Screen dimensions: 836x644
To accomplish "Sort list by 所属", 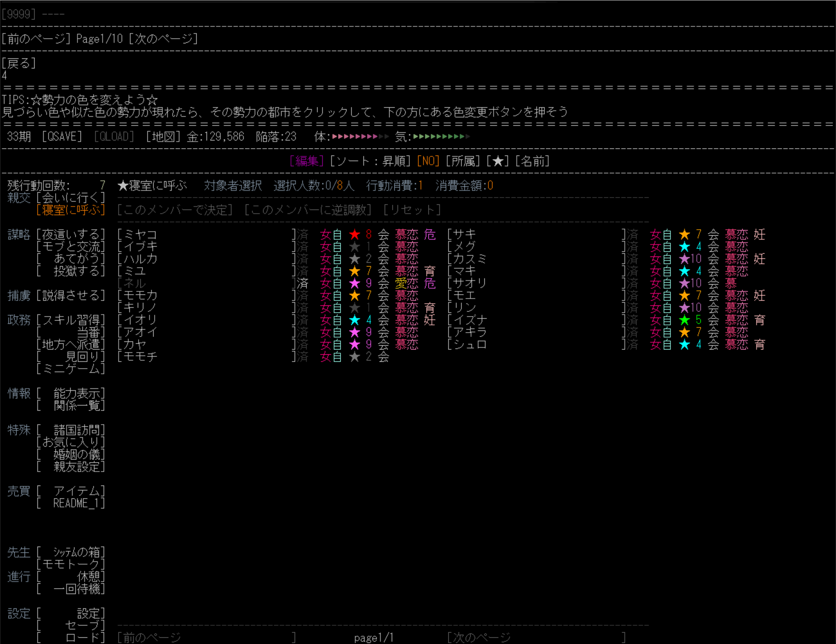I will tap(463, 161).
